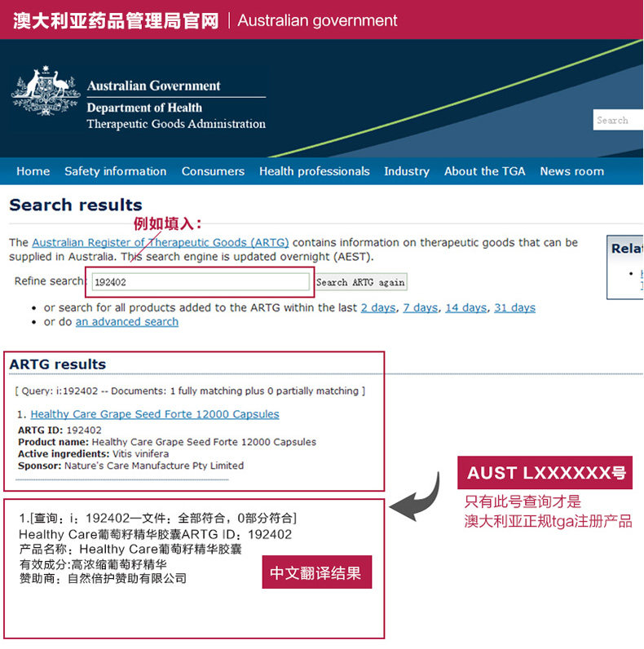The height and width of the screenshot is (649, 644).
Task: Open Healthy Care Grape Seed Forte result
Action: 154,414
